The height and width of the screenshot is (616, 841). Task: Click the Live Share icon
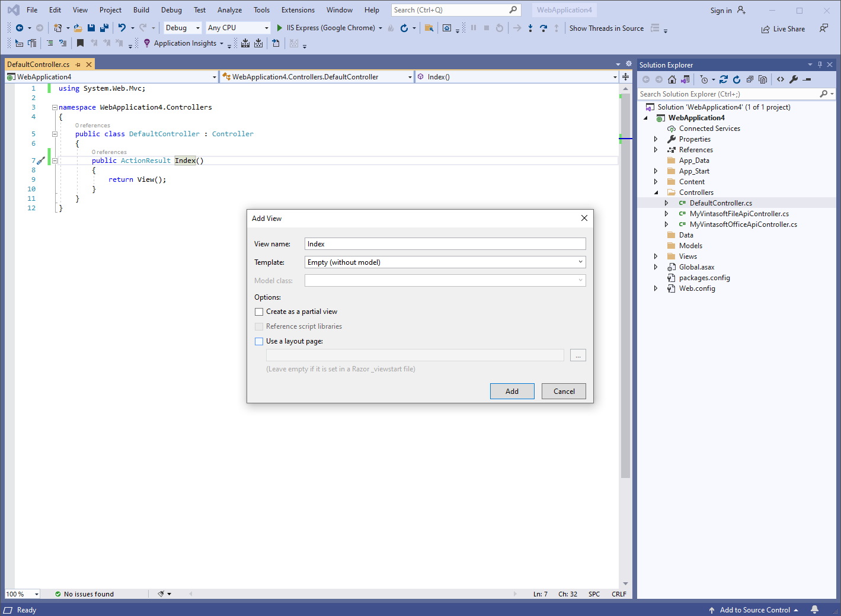766,29
